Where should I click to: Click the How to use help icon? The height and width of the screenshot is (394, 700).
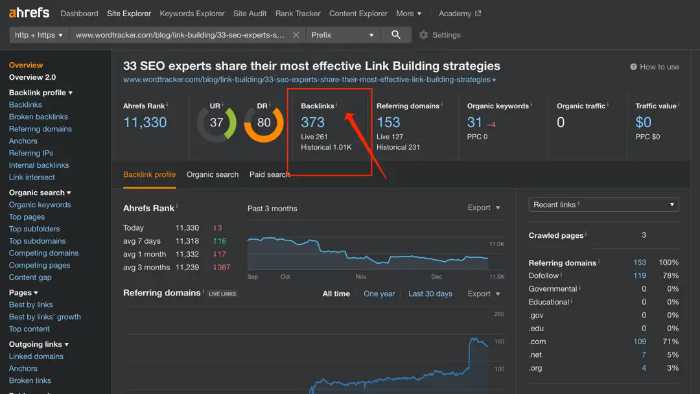(x=633, y=67)
